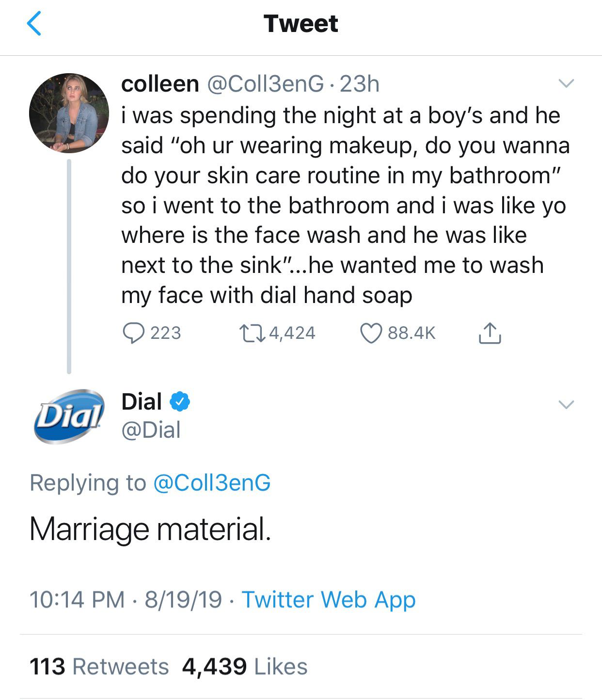Click Dial's verified badge

(179, 401)
